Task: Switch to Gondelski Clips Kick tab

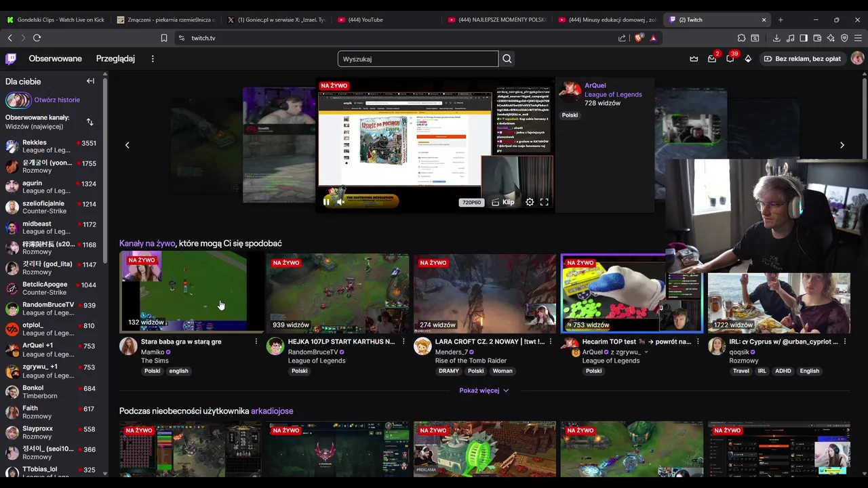Action: point(56,20)
